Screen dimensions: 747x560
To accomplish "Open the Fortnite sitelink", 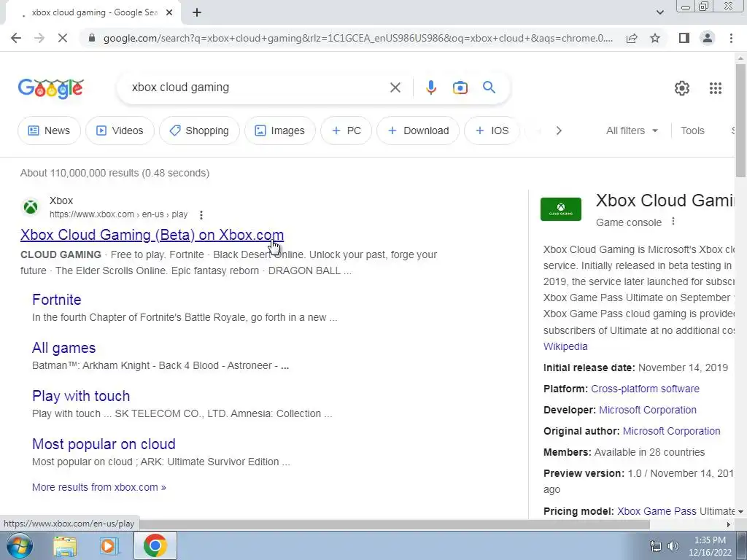I will pyautogui.click(x=57, y=300).
